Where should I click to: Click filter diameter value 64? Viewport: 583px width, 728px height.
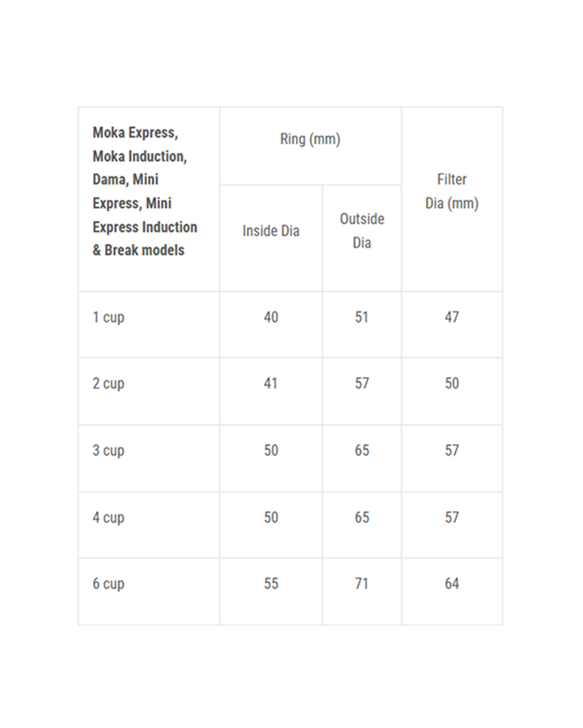pos(451,584)
